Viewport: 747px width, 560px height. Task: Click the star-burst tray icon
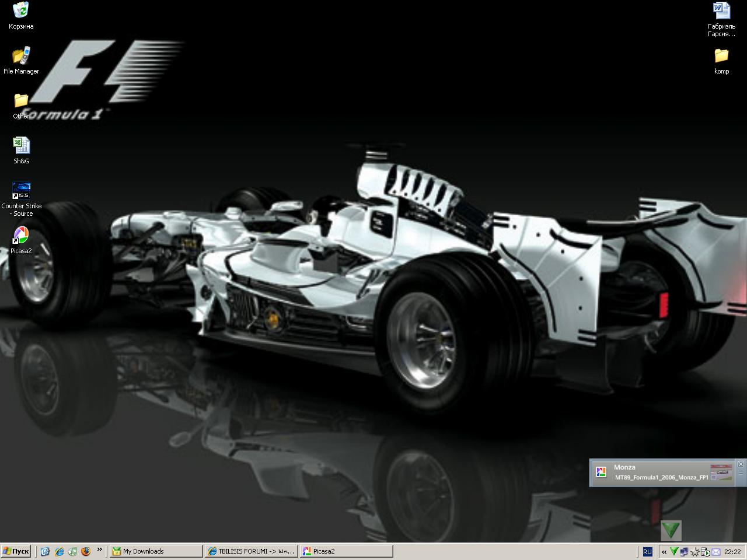pyautogui.click(x=694, y=551)
